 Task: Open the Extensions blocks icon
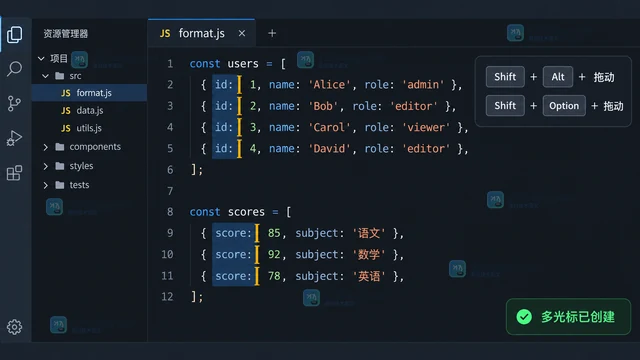[x=14, y=173]
